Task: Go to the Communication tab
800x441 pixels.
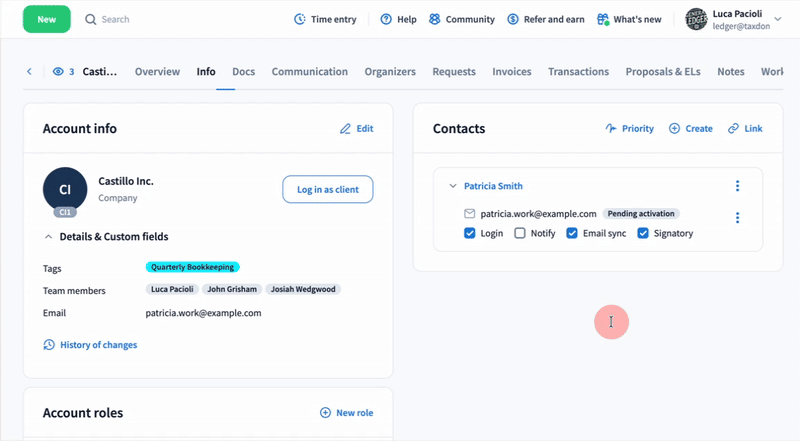Action: tap(310, 72)
